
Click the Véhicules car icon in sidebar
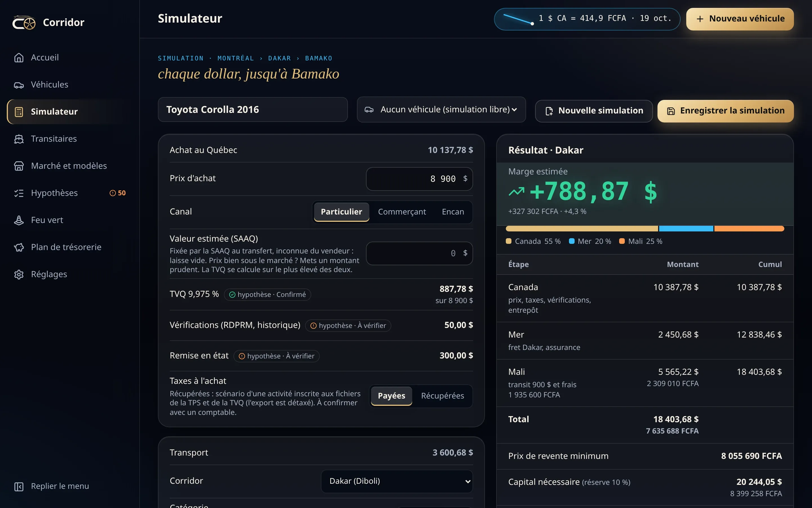pyautogui.click(x=19, y=85)
